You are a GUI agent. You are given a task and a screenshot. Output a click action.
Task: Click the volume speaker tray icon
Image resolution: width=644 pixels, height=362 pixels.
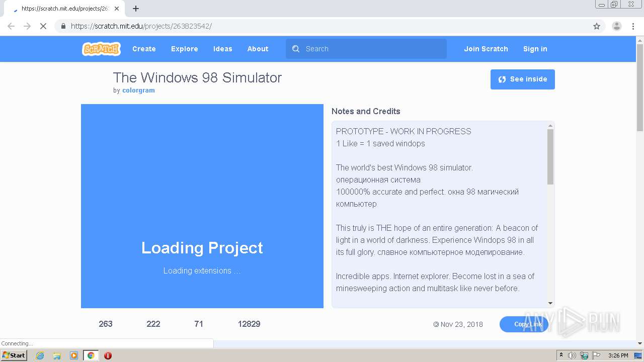click(572, 355)
